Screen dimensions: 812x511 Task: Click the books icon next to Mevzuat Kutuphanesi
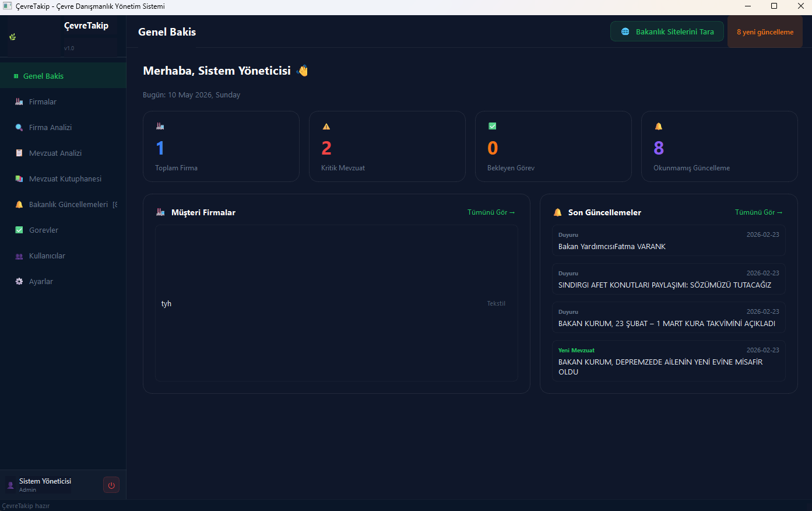pos(19,178)
